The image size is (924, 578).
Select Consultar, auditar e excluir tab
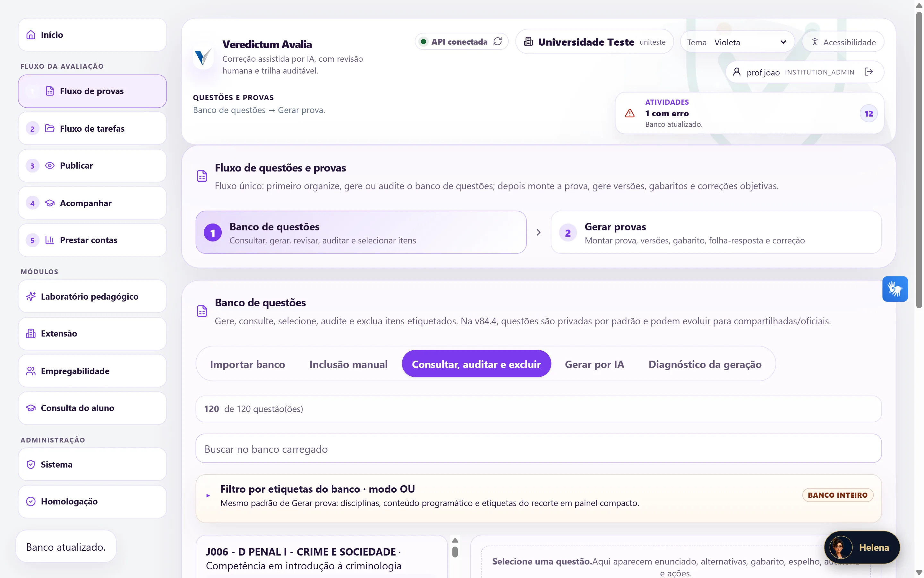[x=476, y=364]
